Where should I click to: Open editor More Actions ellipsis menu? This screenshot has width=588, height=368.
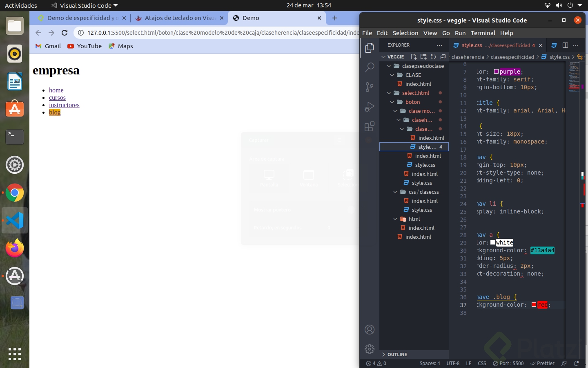(576, 45)
